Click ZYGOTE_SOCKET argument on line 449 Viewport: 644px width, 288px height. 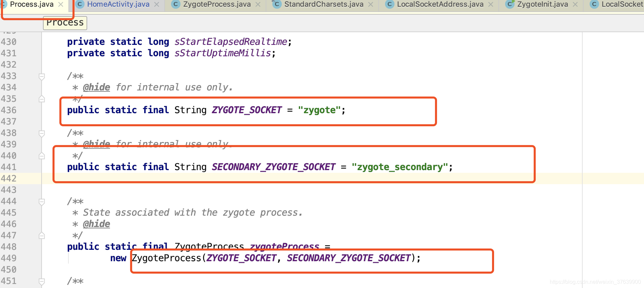point(241,258)
